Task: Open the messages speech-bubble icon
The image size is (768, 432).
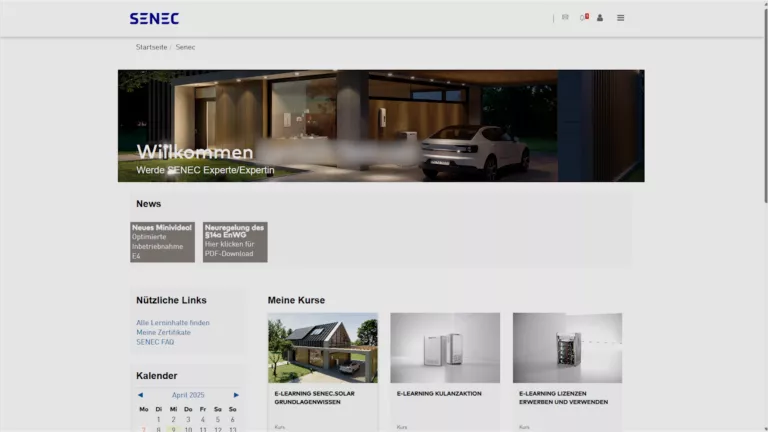Action: point(565,17)
